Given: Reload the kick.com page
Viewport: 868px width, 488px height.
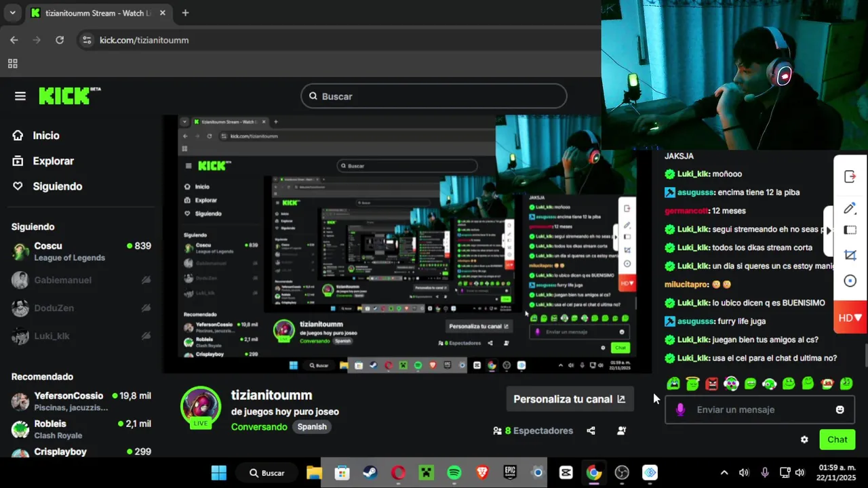Looking at the screenshot, I should point(60,40).
